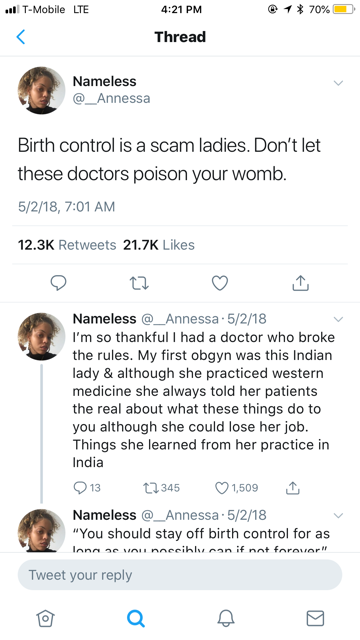Reply to the obgyn tweet with 13 replies
The width and height of the screenshot is (360, 640).
coord(87,488)
